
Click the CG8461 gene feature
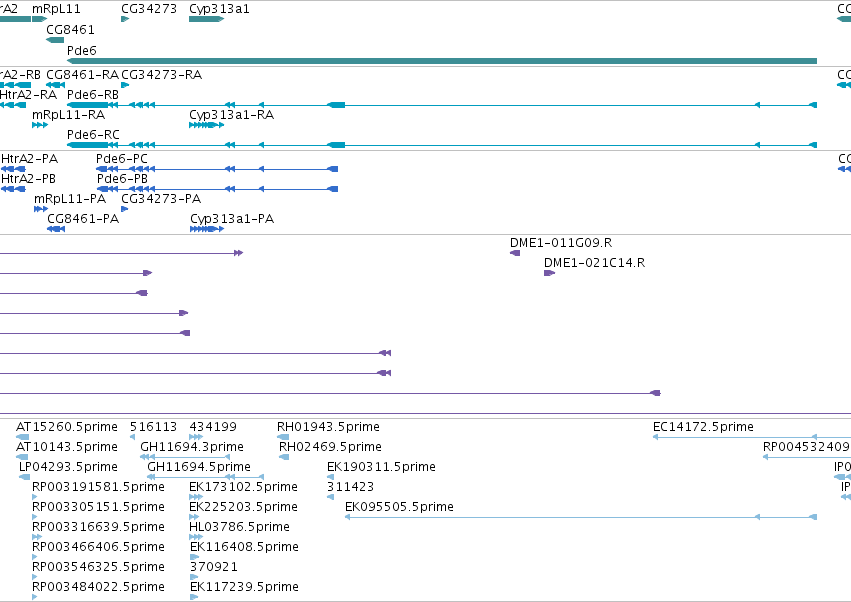tap(55, 40)
